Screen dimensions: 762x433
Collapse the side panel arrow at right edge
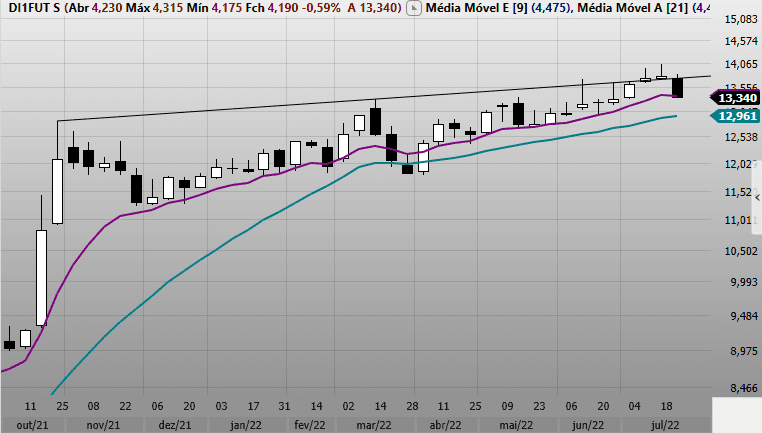[x=758, y=198]
